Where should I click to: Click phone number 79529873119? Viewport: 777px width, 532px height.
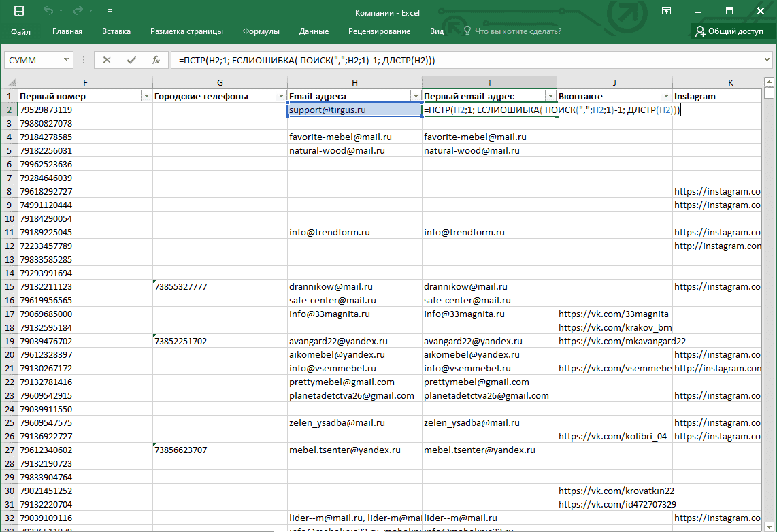[x=85, y=110]
